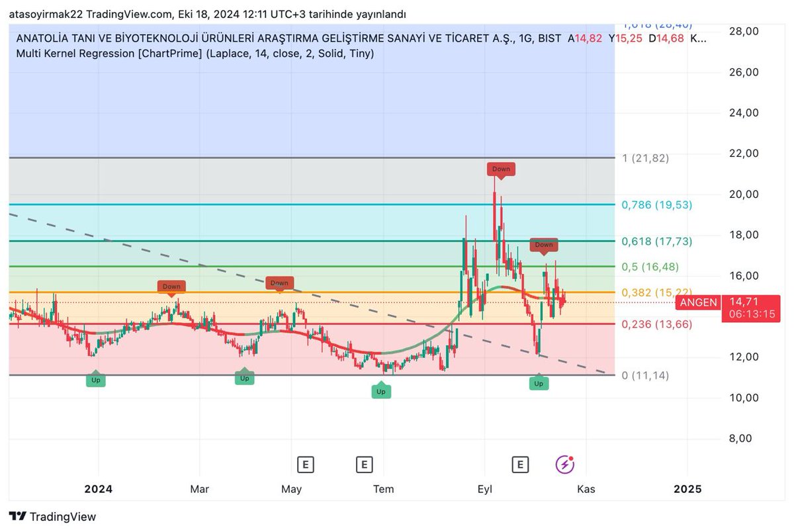Click 10,00 on the price axis
Viewport: 794px width, 532px height.
(x=743, y=398)
